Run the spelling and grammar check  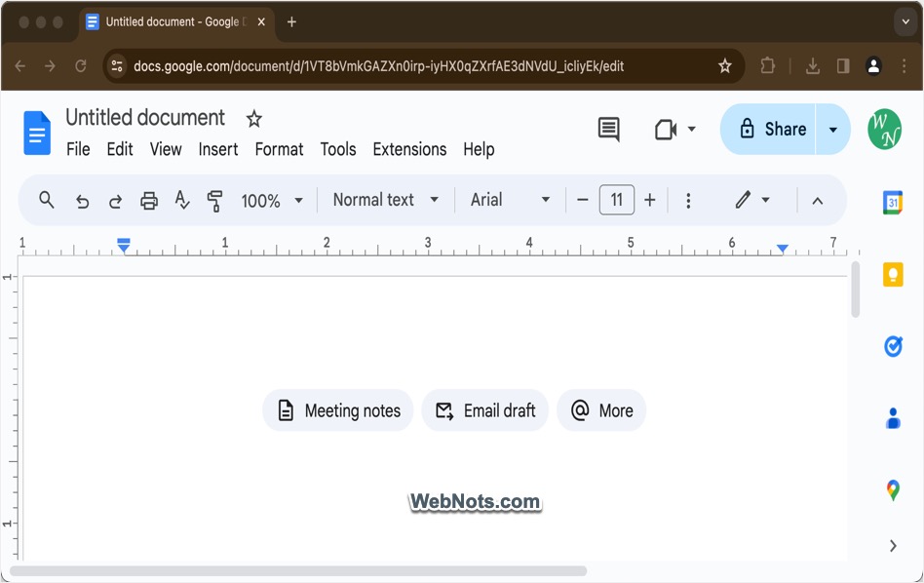click(x=181, y=200)
